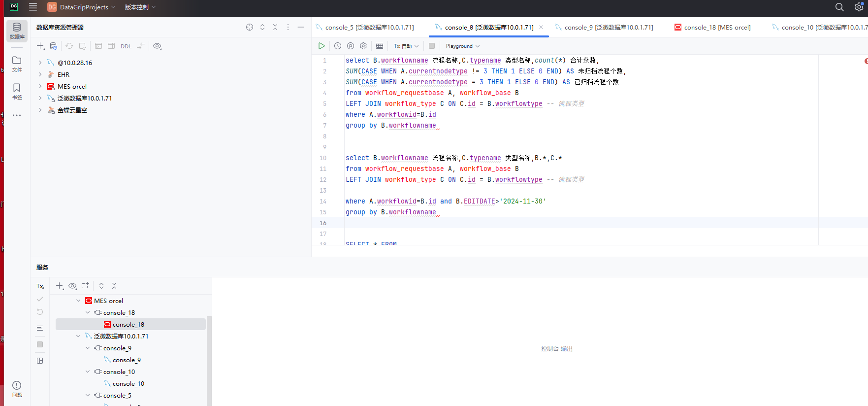The height and width of the screenshot is (406, 868).
Task: Expand all nodes in database explorer
Action: [262, 27]
